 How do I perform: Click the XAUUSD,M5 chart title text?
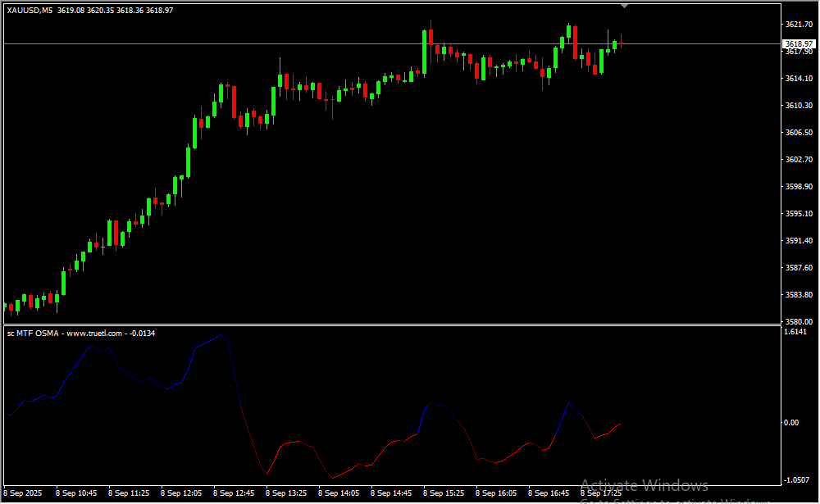[30, 10]
